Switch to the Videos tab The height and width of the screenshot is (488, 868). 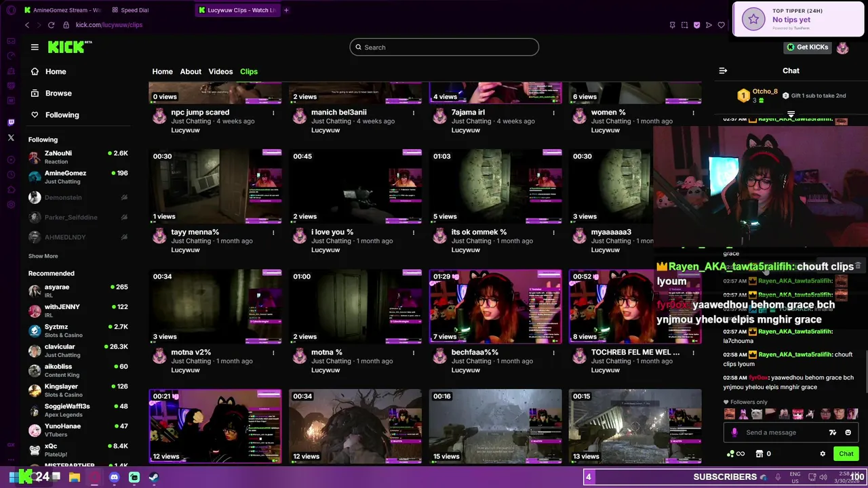pos(220,71)
